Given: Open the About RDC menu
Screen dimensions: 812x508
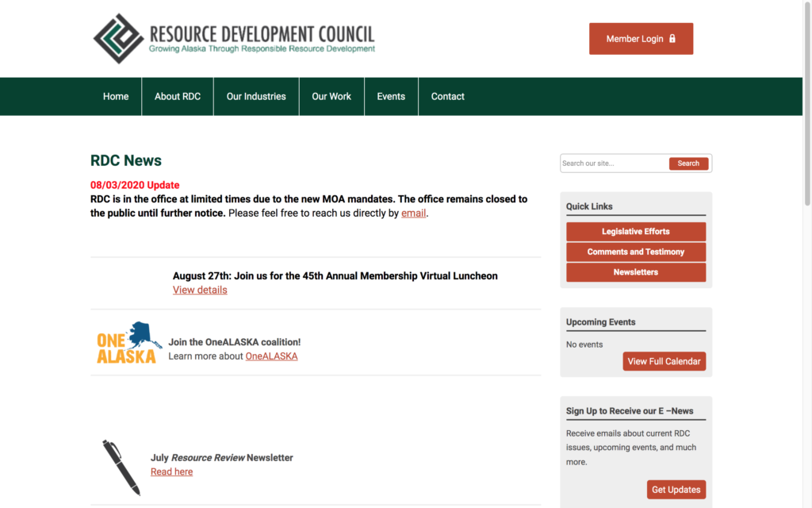Looking at the screenshot, I should point(178,97).
